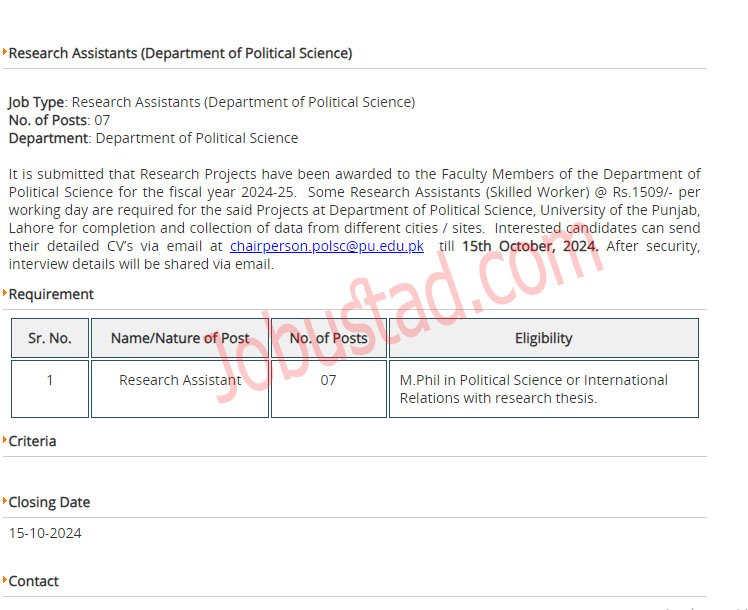This screenshot has width=748, height=610.
Task: Click the 15-10-2024 closing date text
Action: [x=45, y=533]
